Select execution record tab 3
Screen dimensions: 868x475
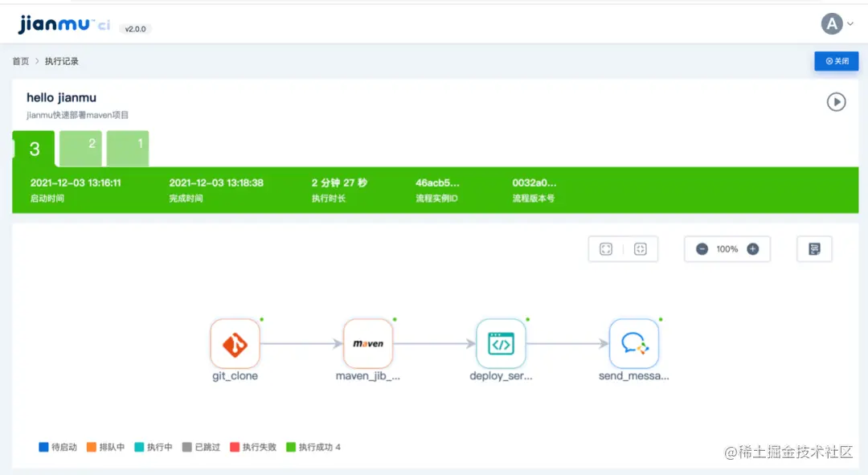34,149
